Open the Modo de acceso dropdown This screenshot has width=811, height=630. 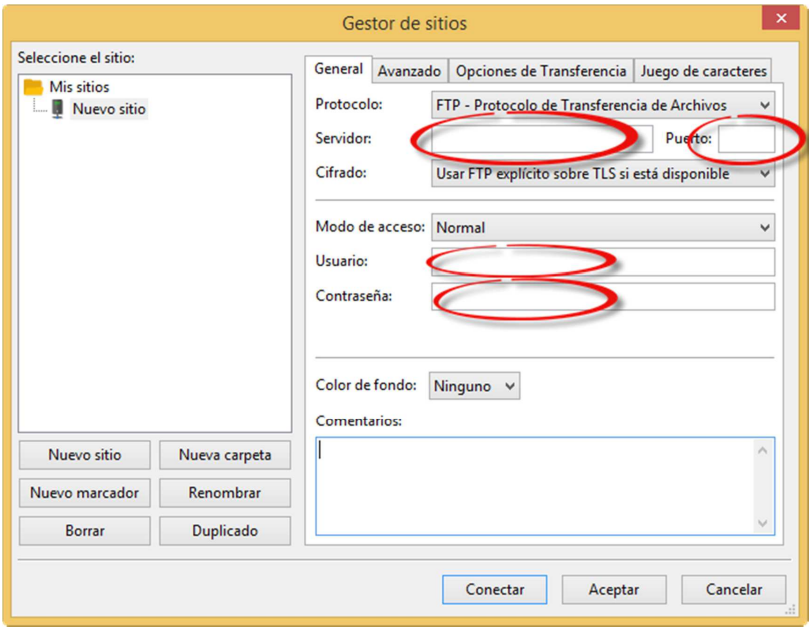pos(602,228)
